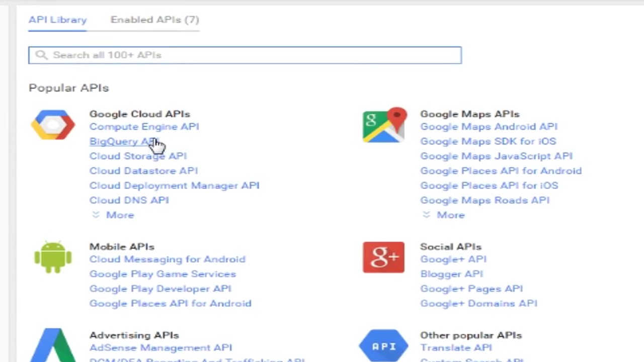Click the Google Maps icon
This screenshot has height=362, width=644.
click(384, 125)
